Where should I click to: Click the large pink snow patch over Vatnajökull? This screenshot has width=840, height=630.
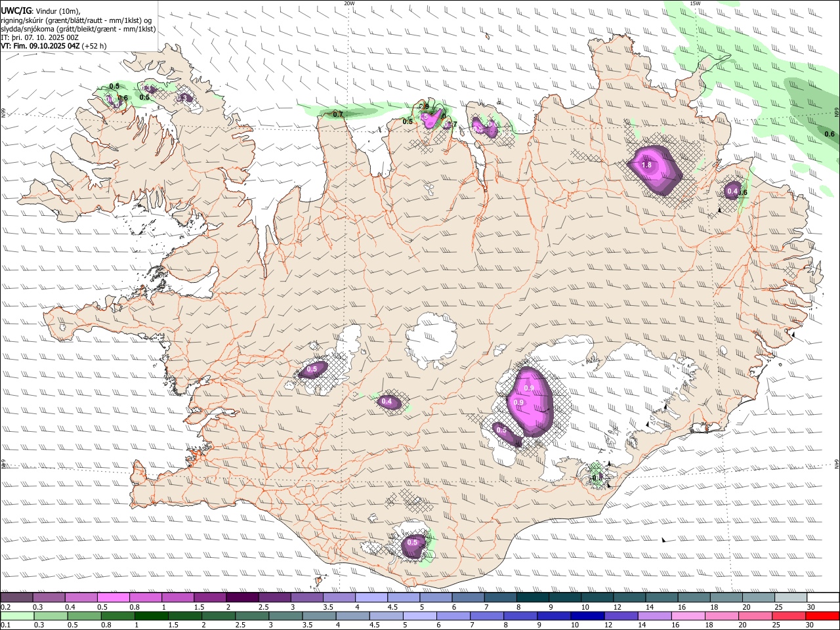(530, 402)
